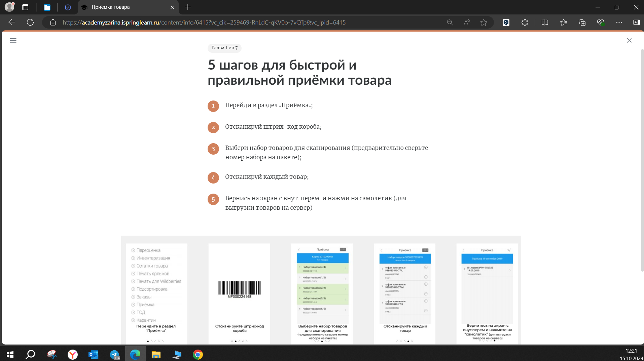Open the tab actions menu top-left
The width and height of the screenshot is (644, 361).
(25, 7)
